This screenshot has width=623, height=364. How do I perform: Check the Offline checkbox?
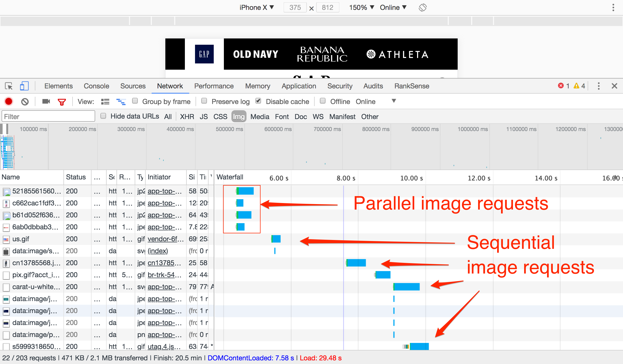[323, 101]
